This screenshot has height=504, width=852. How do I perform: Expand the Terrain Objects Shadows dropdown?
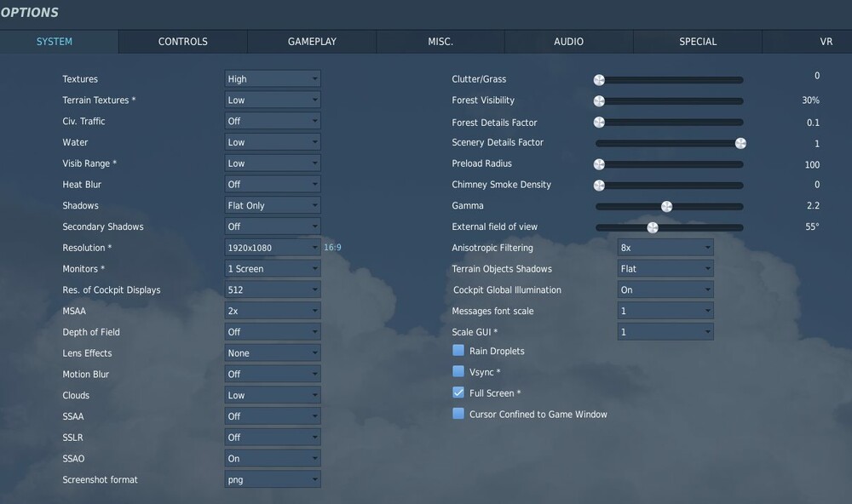[665, 269]
